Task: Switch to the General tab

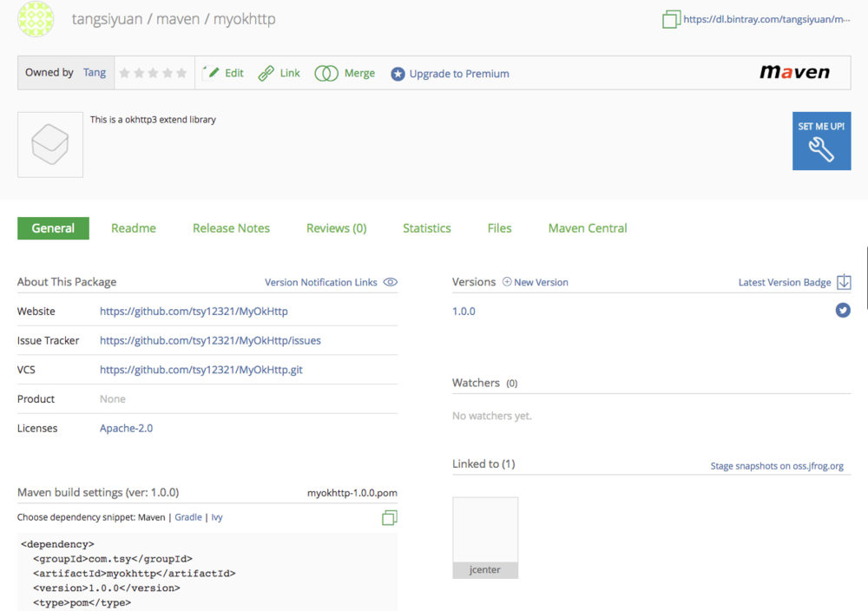Action: pos(53,228)
